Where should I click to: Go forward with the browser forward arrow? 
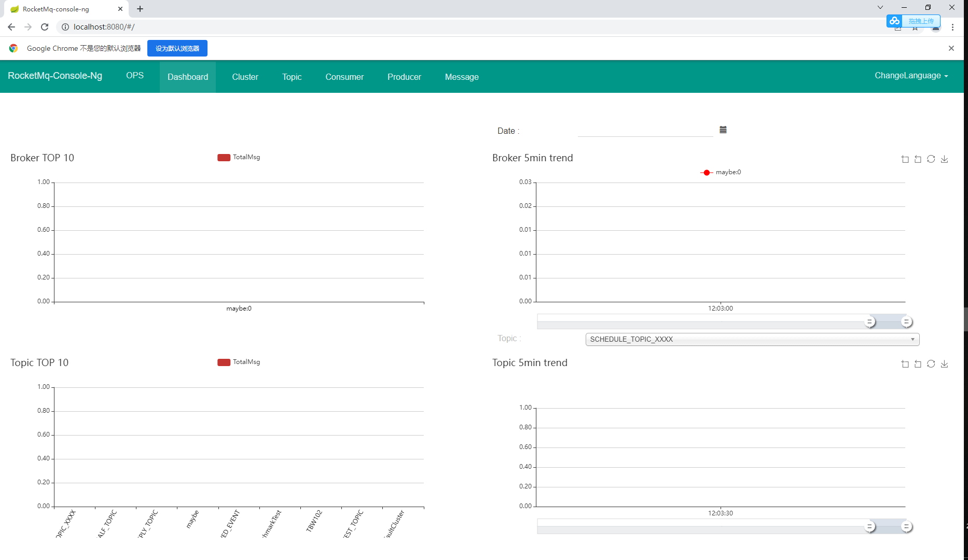(28, 27)
